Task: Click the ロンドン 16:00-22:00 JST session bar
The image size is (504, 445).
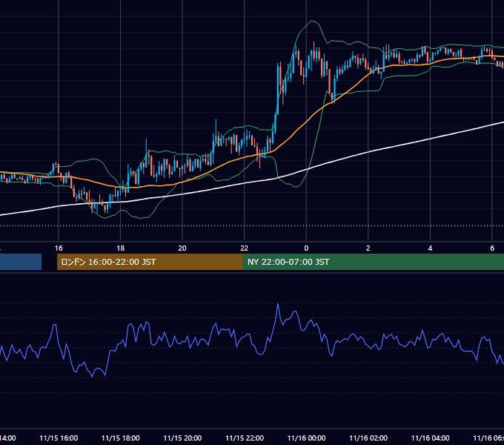Action: pyautogui.click(x=150, y=262)
